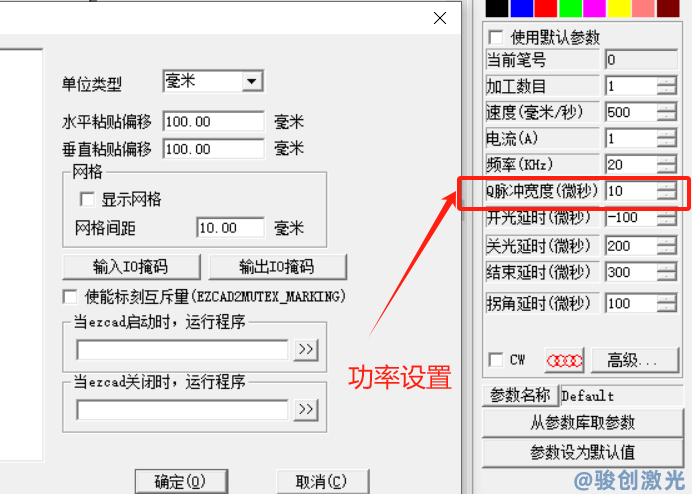This screenshot has width=692, height=494.
Task: Click the 输出IO掩码 button
Action: coord(278,267)
